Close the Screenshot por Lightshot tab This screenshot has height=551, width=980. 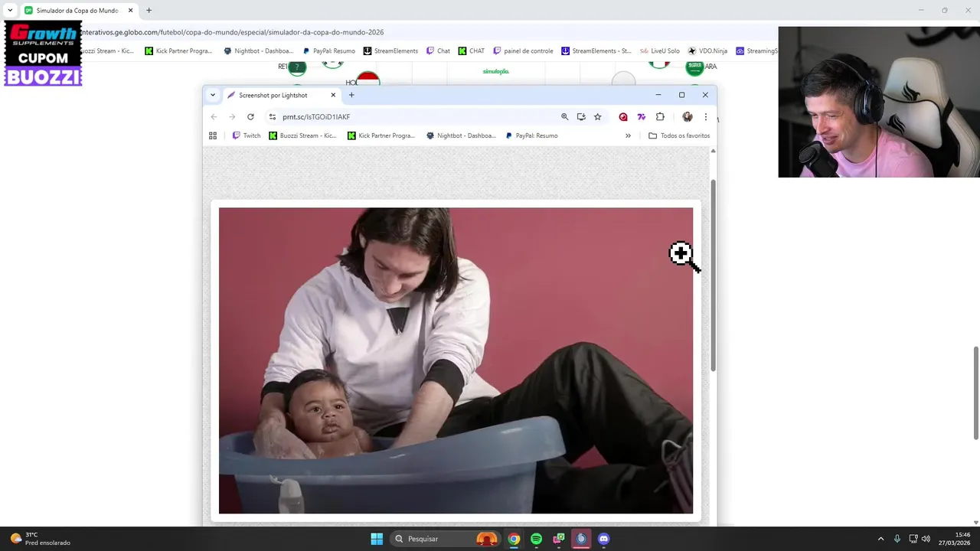coord(333,95)
